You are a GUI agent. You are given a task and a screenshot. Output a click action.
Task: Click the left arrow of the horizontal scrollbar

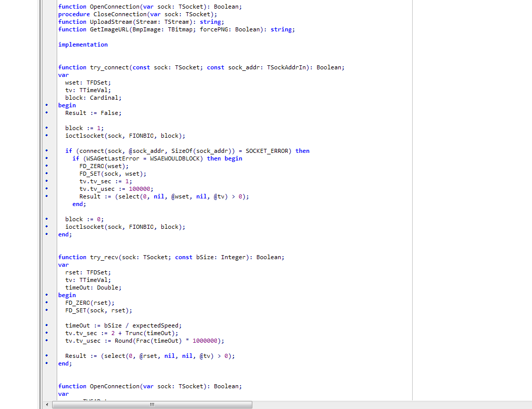[47, 404]
